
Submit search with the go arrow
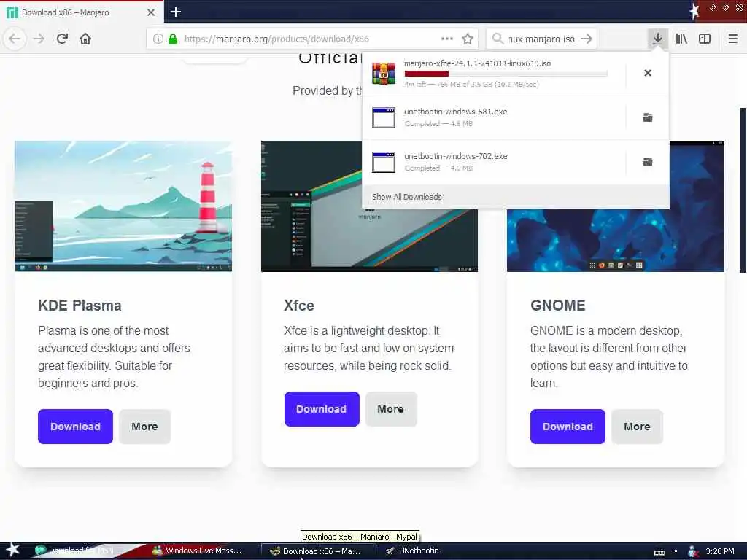(x=587, y=39)
